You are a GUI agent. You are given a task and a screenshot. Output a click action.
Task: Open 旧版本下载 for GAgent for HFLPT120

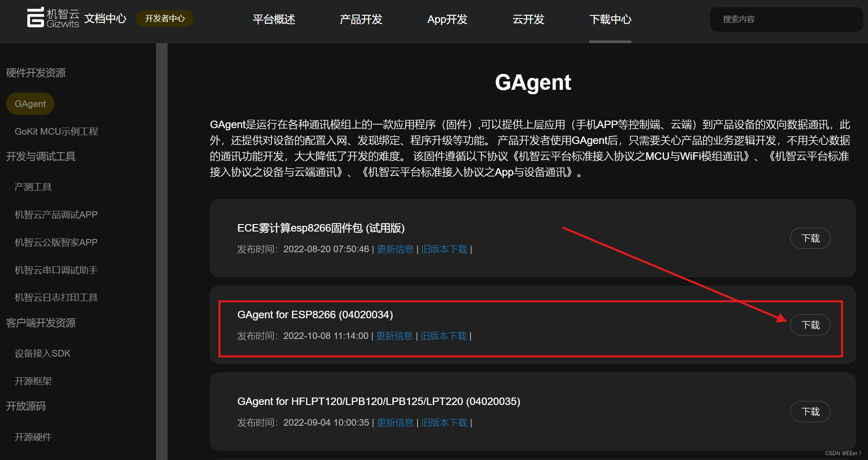444,423
